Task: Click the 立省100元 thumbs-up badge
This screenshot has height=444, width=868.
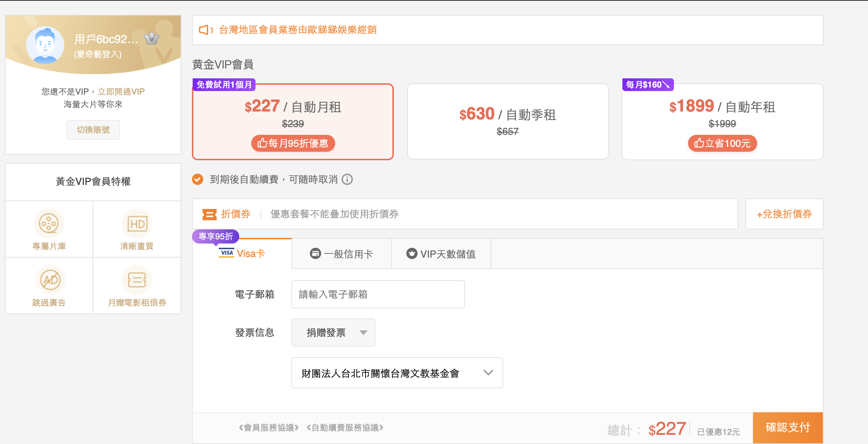Action: coord(722,143)
